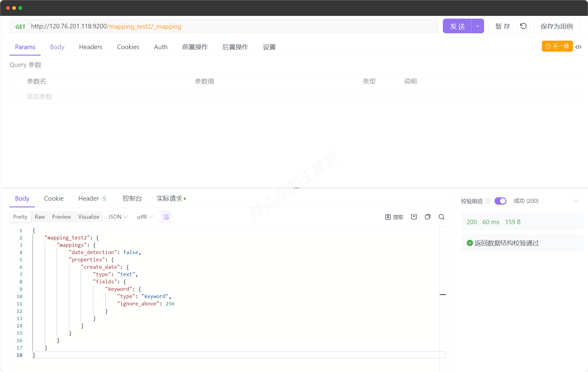Download the response body icon

[414, 217]
